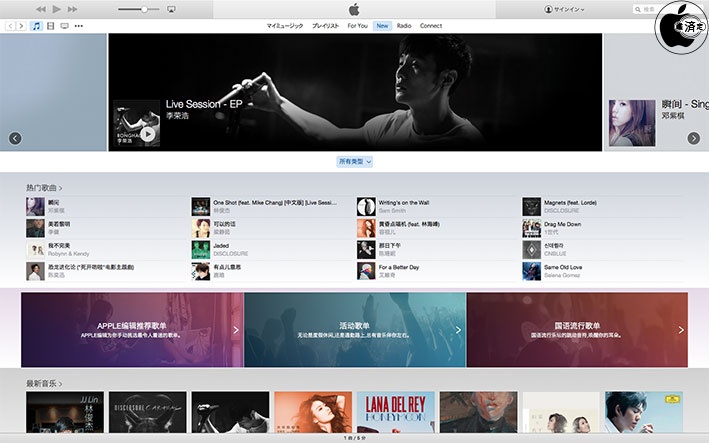Open song Drag Me Down
This screenshot has height=443, width=709.
click(x=562, y=224)
